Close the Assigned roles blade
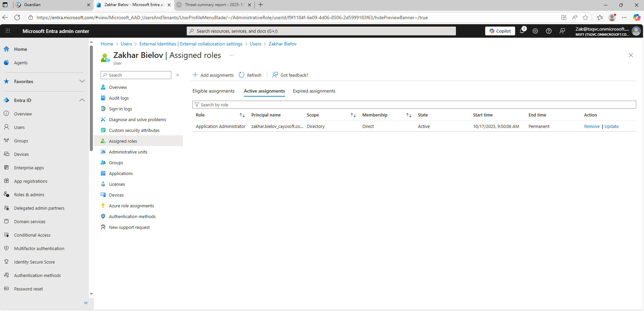The image size is (644, 311). [x=631, y=55]
